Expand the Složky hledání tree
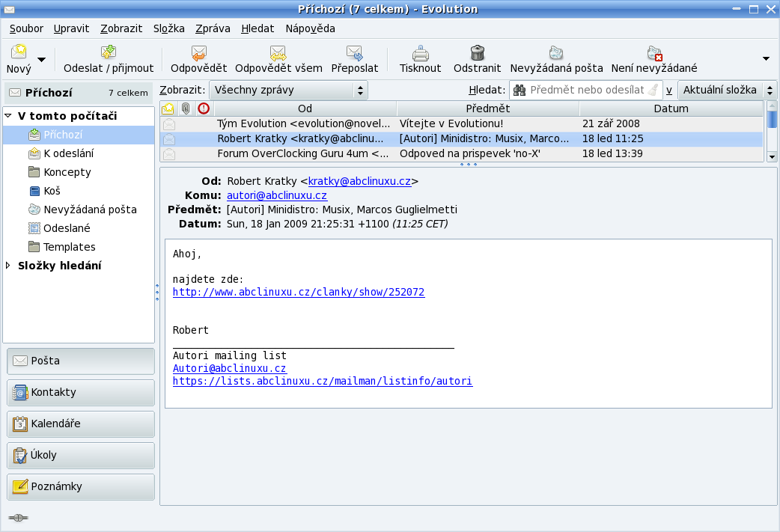The height and width of the screenshot is (532, 780). point(8,266)
